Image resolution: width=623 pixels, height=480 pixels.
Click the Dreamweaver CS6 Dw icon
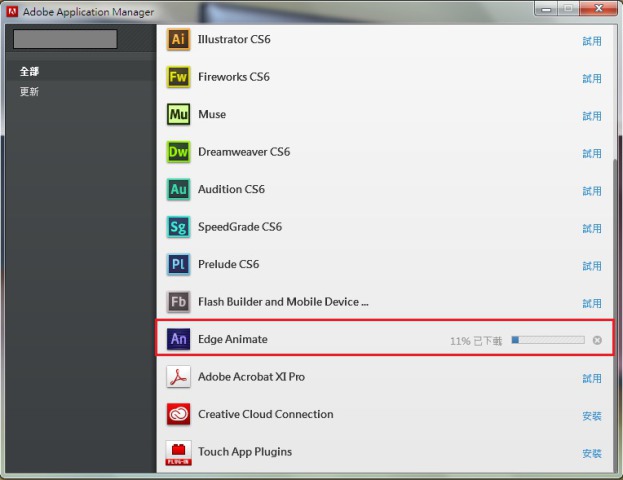tap(178, 152)
